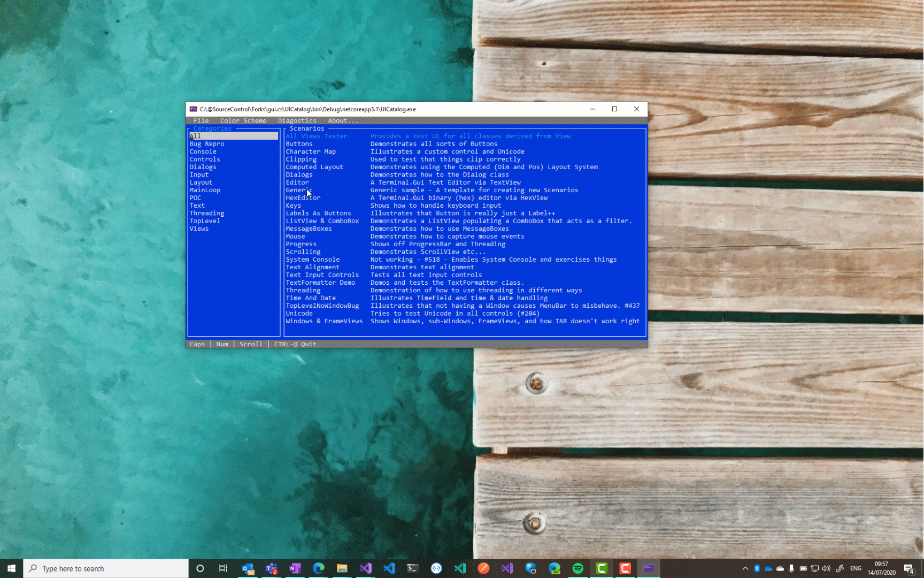Select the Windows & FrameViews scenario
Image resolution: width=924 pixels, height=578 pixels.
324,321
